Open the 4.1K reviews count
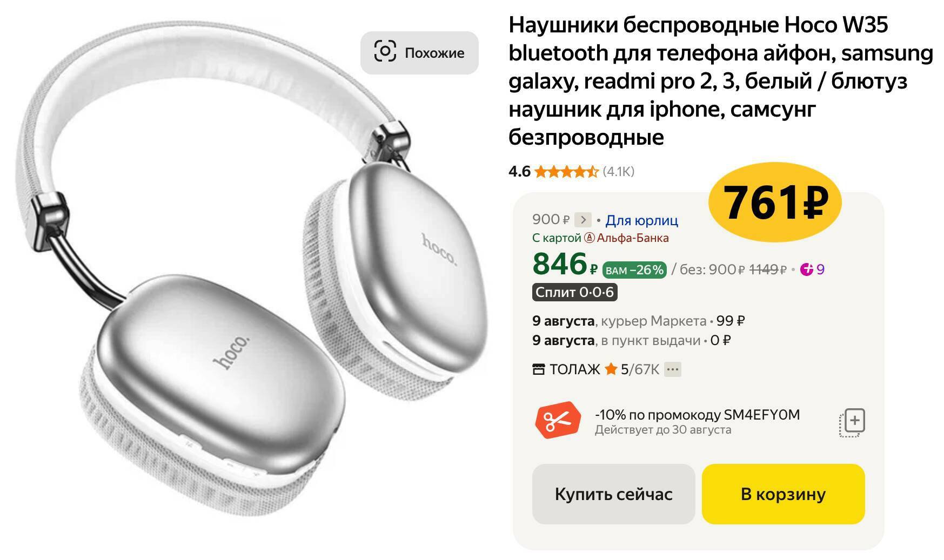The image size is (944, 560). click(619, 172)
